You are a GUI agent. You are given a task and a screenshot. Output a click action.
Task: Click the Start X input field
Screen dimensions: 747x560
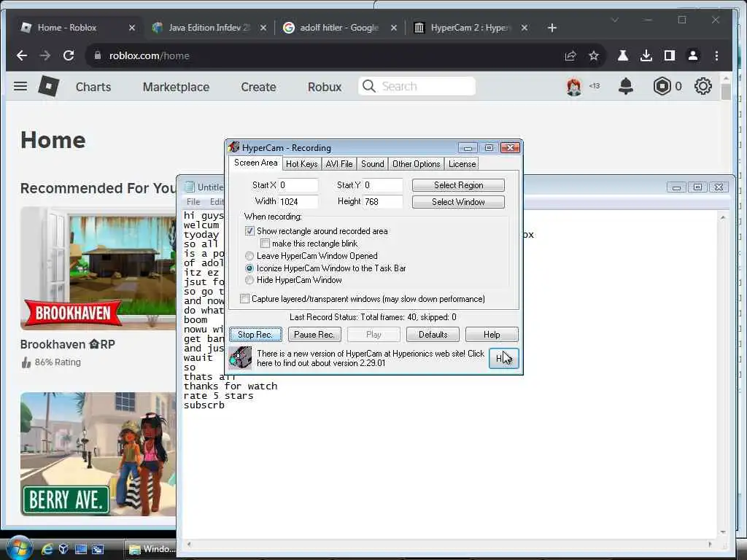pyautogui.click(x=298, y=184)
